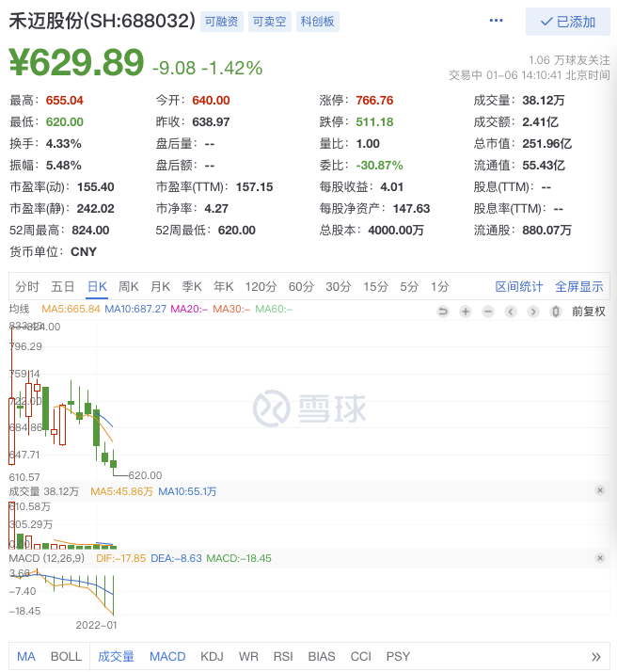This screenshot has height=672, width=617.
Task: Click the MA30 legend label
Action: [x=231, y=309]
